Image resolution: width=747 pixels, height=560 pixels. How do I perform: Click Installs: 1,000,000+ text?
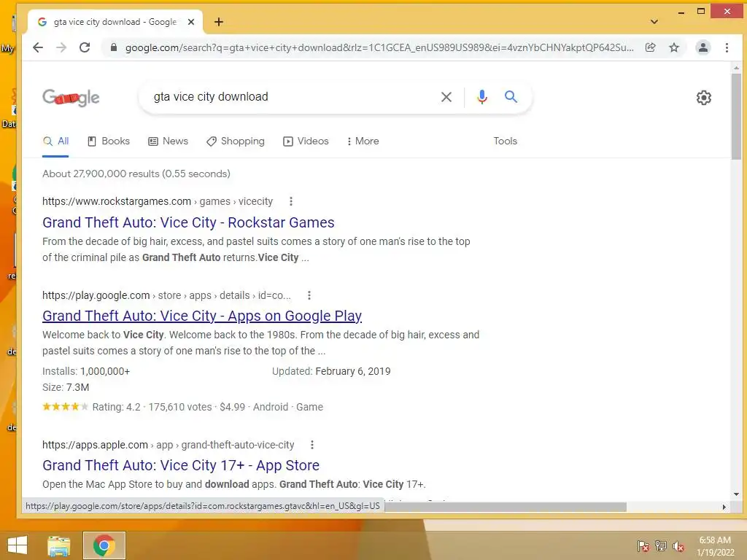point(86,371)
